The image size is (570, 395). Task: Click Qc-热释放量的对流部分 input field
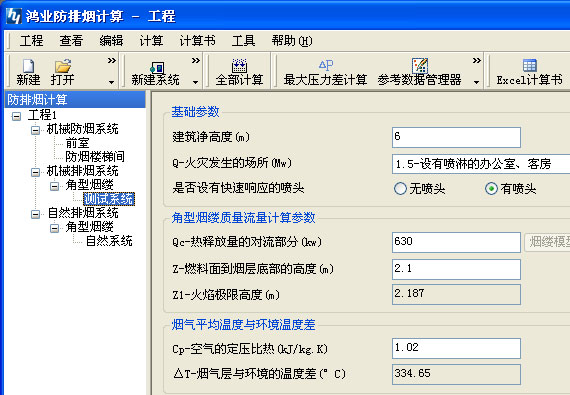click(x=456, y=242)
